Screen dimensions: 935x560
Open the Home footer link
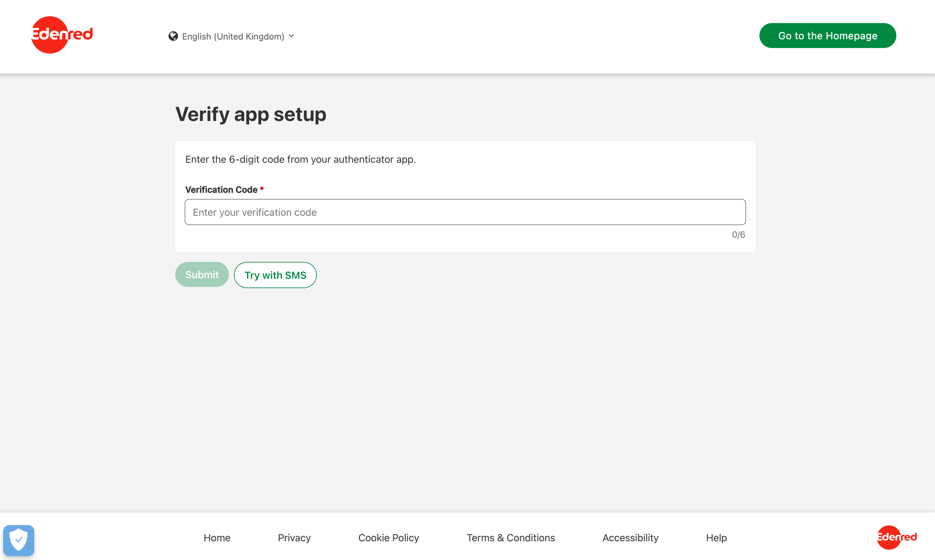point(216,538)
